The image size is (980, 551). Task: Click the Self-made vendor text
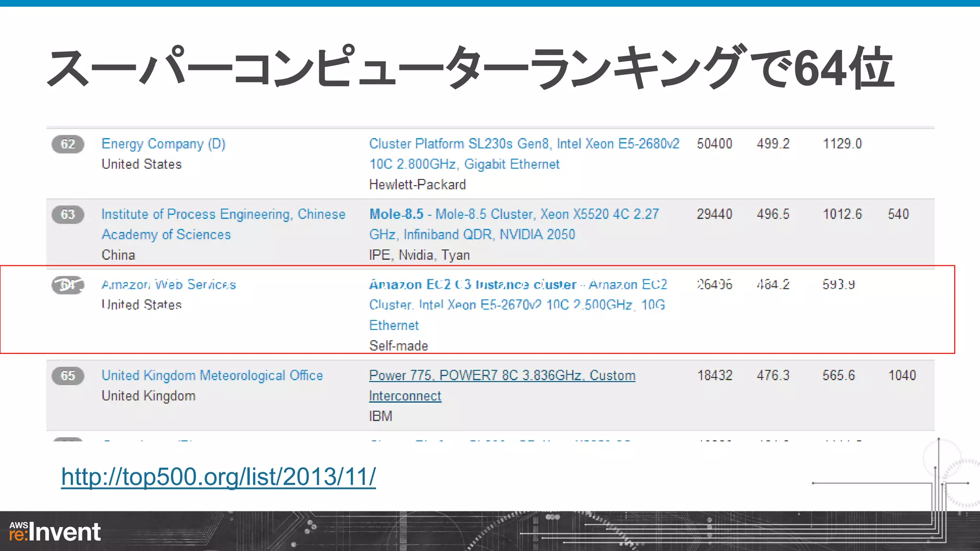399,346
